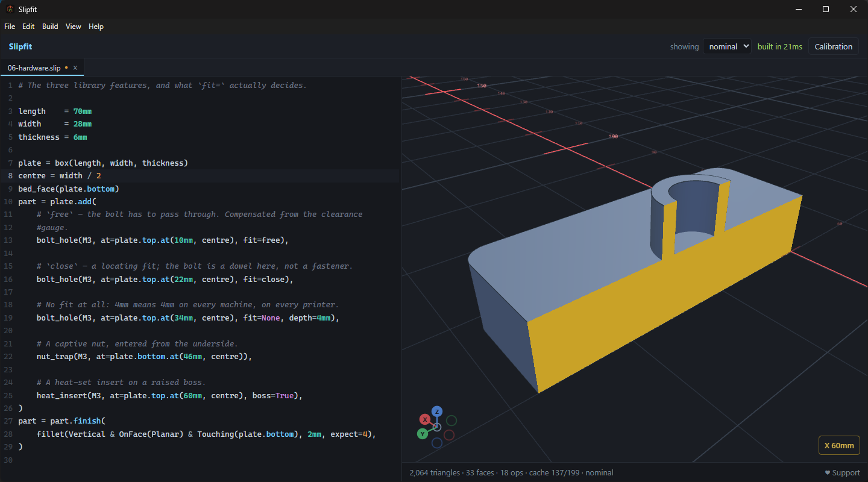This screenshot has height=482, width=868.
Task: Open the File menu
Action: coord(10,27)
